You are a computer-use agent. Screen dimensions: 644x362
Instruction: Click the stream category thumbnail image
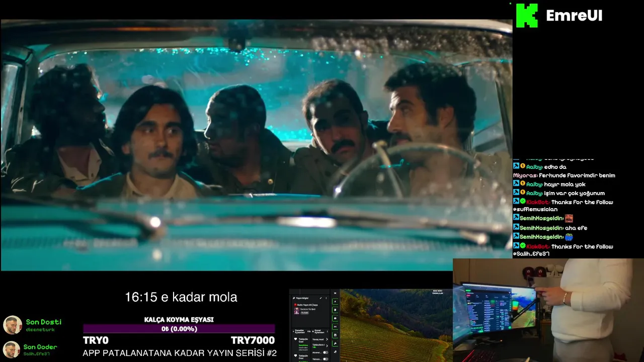pyautogui.click(x=297, y=311)
